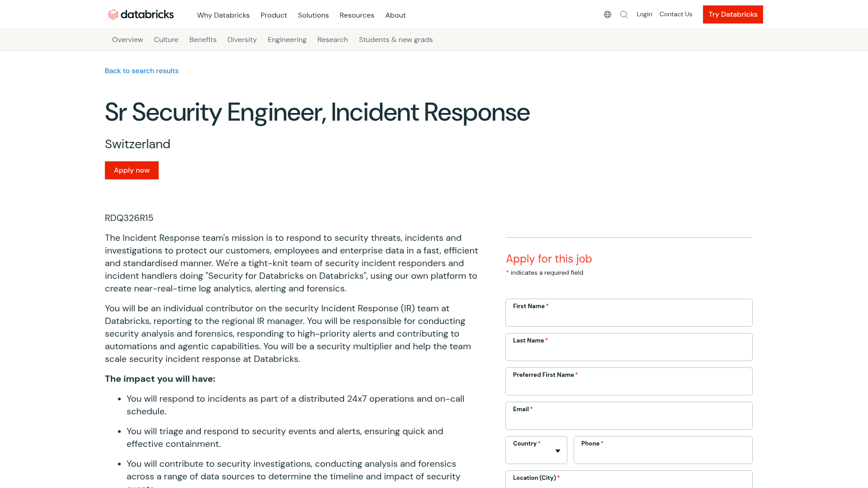
Task: Open the About menu
Action: coord(396,15)
